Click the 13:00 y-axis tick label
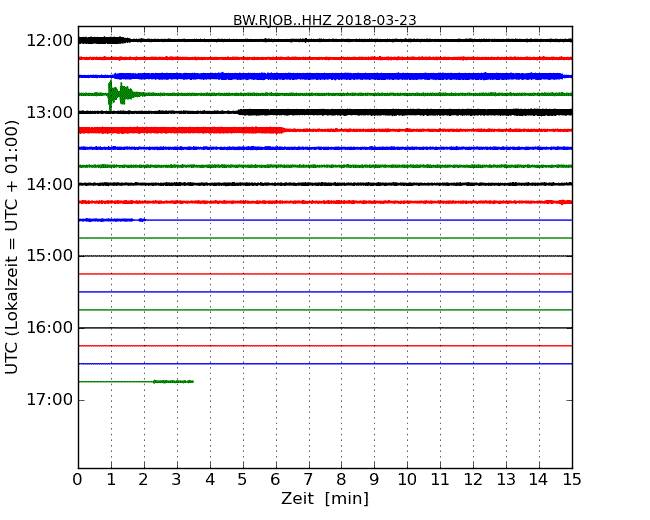This screenshot has height=520, width=650. pyautogui.click(x=50, y=112)
